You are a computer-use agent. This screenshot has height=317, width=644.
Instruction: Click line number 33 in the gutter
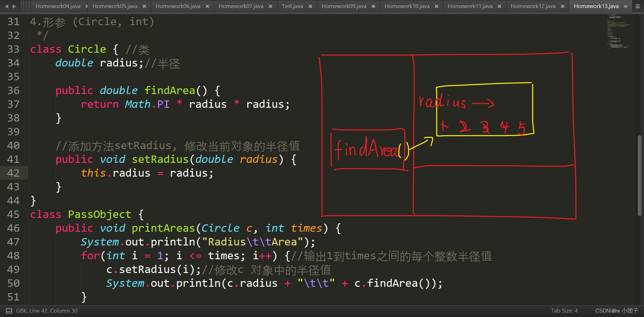click(x=13, y=49)
